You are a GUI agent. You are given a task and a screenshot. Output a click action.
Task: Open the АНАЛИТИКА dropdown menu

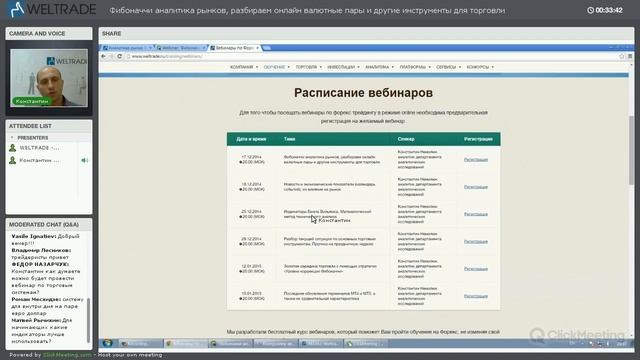point(379,67)
